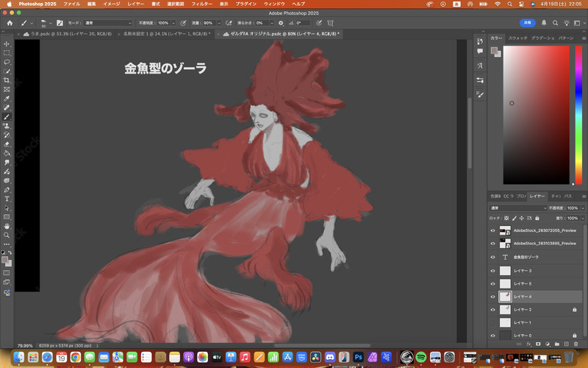
Task: Hide the 金魚型のゾーラ text layer
Action: point(493,258)
